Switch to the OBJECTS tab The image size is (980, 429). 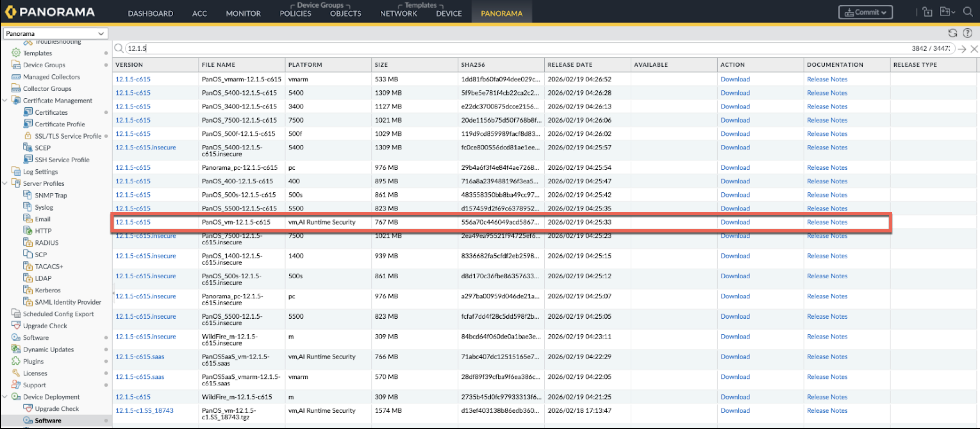point(345,13)
